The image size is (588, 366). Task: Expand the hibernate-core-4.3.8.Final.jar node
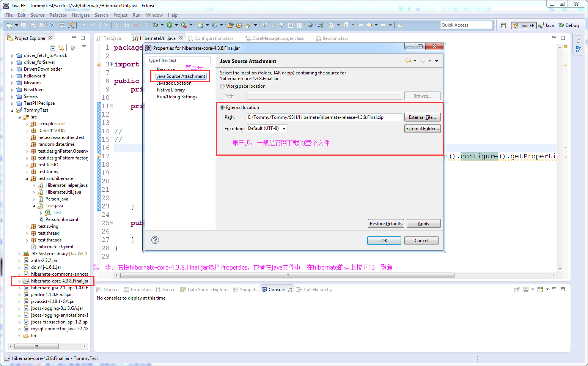(x=19, y=281)
